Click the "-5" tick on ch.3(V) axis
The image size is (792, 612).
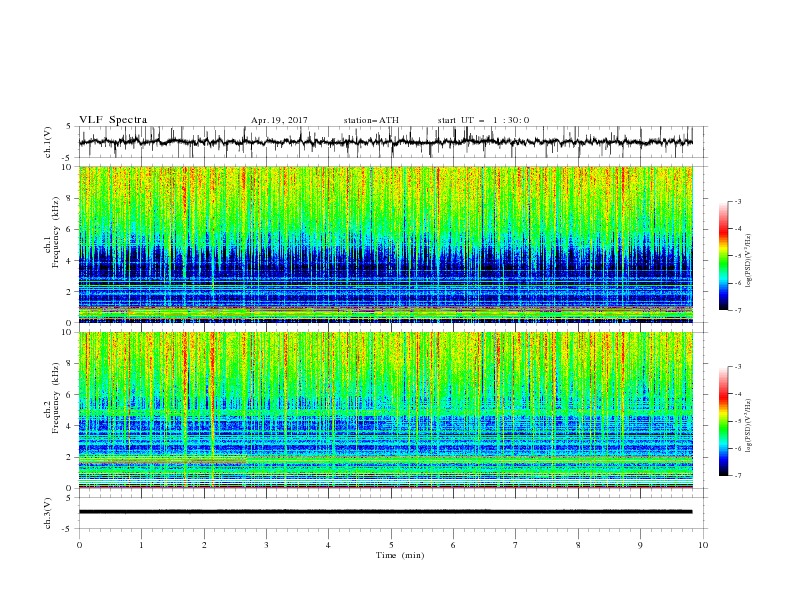(x=68, y=529)
